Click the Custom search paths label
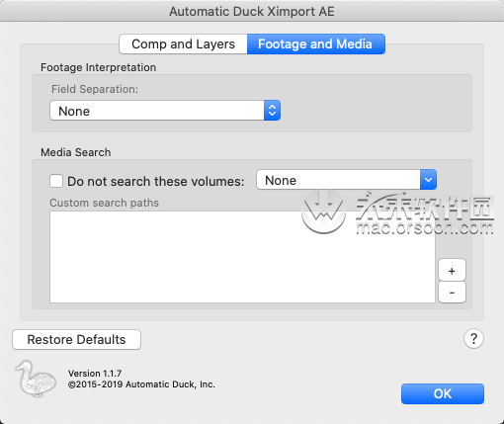The image size is (504, 424). pos(104,203)
